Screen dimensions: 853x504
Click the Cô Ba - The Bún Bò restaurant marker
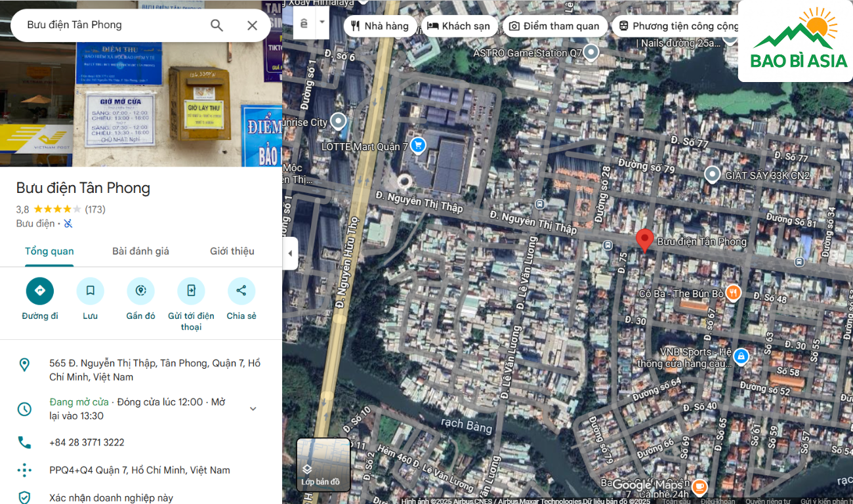(x=733, y=293)
